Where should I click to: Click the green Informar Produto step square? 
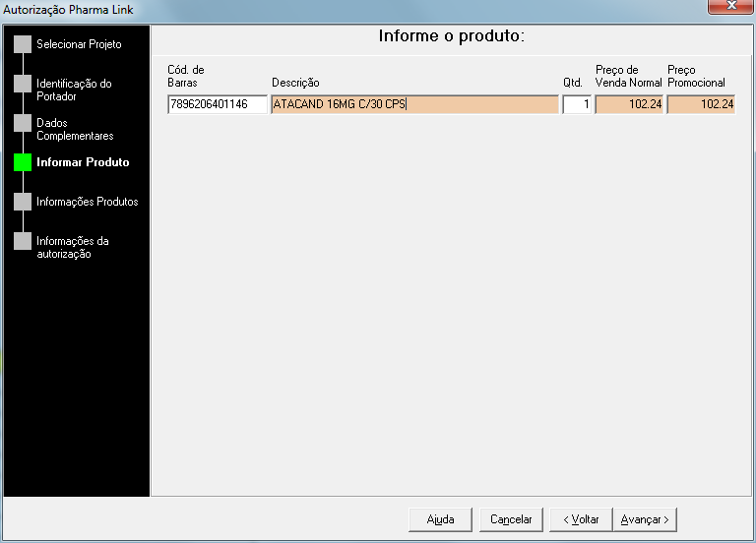click(23, 162)
